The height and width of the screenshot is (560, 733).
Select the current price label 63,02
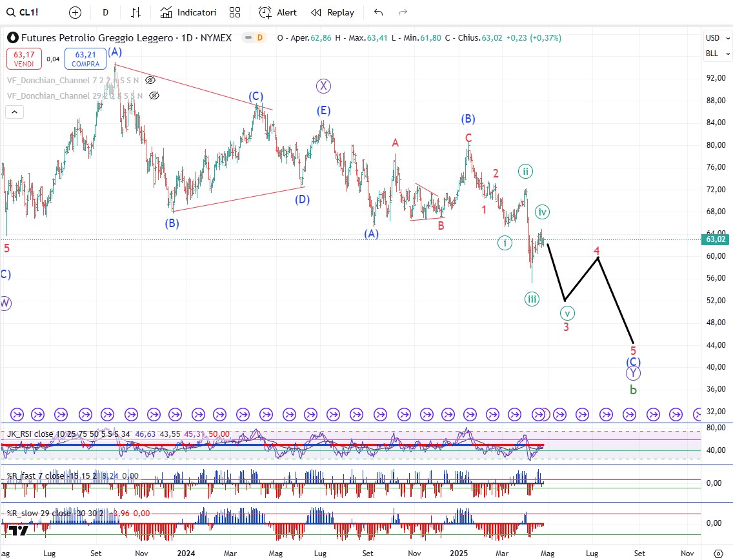coord(715,239)
